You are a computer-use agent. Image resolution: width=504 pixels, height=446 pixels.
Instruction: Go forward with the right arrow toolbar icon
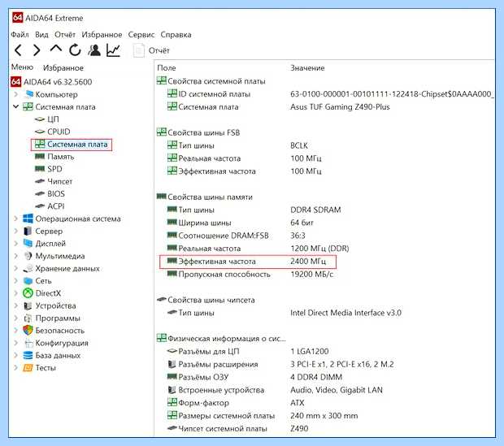pyautogui.click(x=37, y=50)
